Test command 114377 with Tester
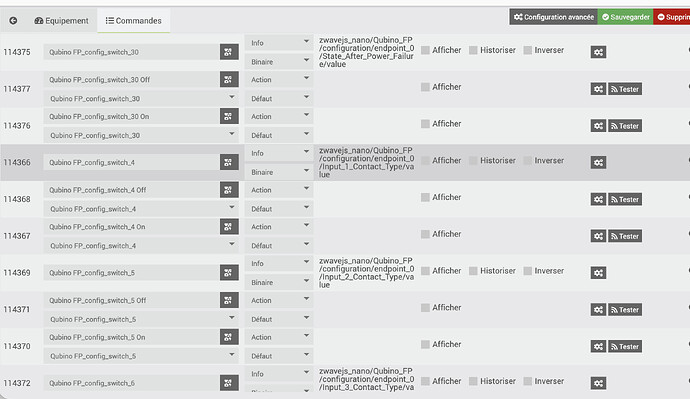This screenshot has height=399, width=690. coord(624,89)
